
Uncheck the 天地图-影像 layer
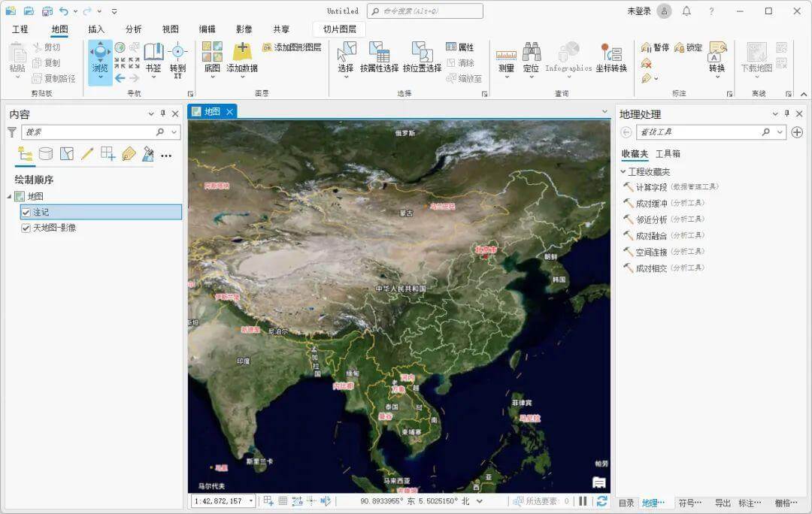tap(26, 228)
